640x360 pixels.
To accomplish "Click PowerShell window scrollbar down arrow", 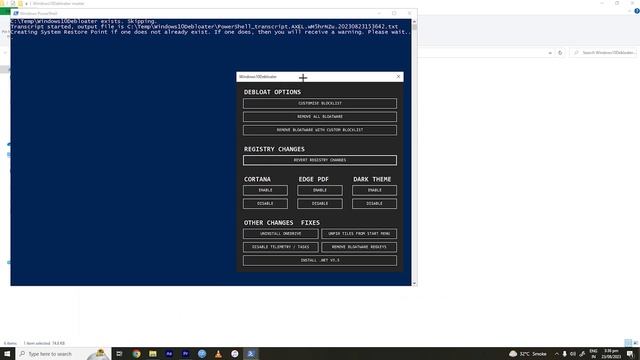I will 415,283.
